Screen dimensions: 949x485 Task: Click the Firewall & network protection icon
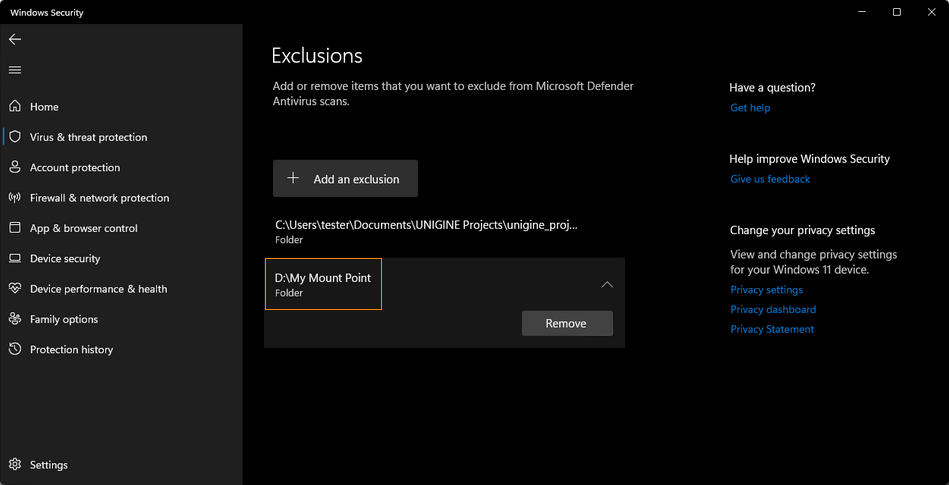pos(15,198)
